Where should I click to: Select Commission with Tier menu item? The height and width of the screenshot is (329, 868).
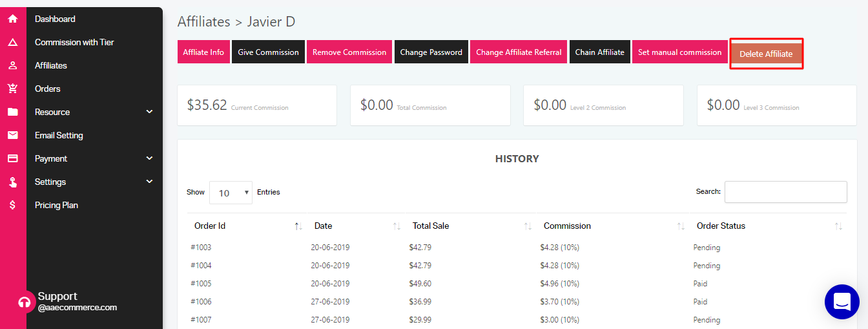point(74,42)
